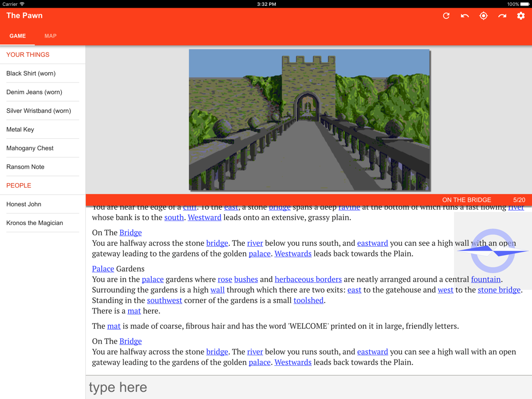Tap the compass rose overlay
This screenshot has width=532, height=399.
point(492,251)
